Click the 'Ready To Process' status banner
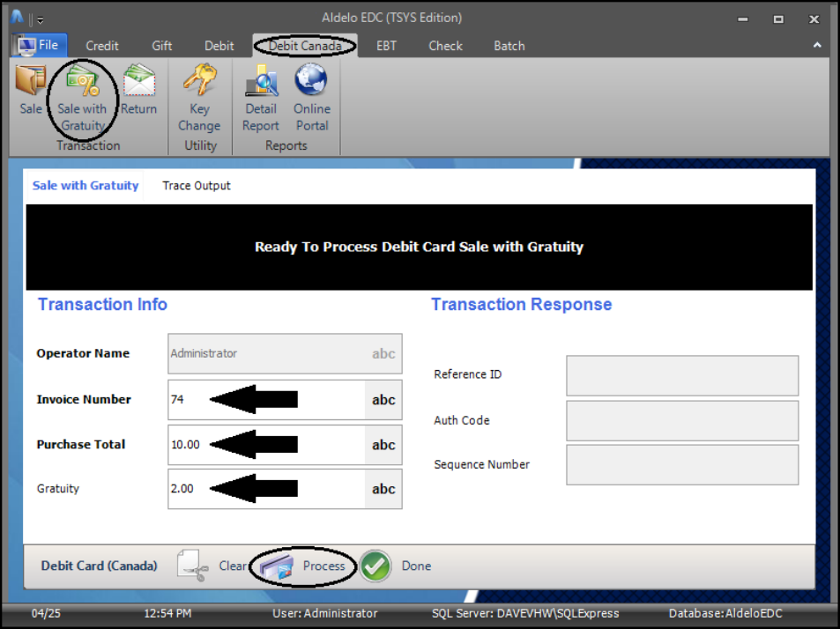 [419, 247]
